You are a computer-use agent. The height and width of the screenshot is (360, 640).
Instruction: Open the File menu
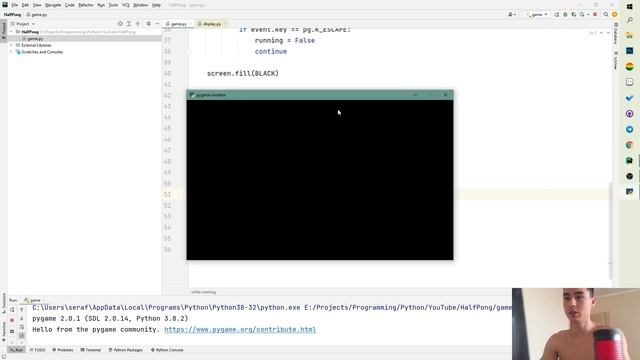pos(14,5)
